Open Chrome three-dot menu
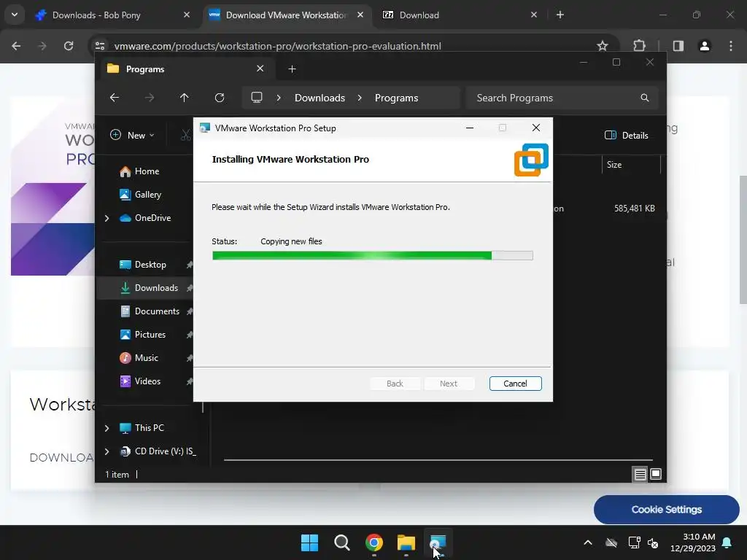 click(731, 46)
